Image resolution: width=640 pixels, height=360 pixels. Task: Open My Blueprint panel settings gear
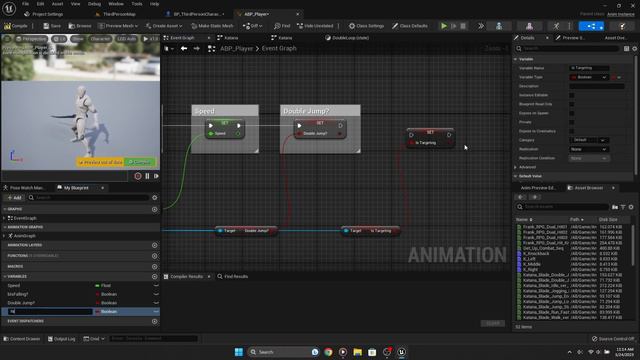click(155, 198)
